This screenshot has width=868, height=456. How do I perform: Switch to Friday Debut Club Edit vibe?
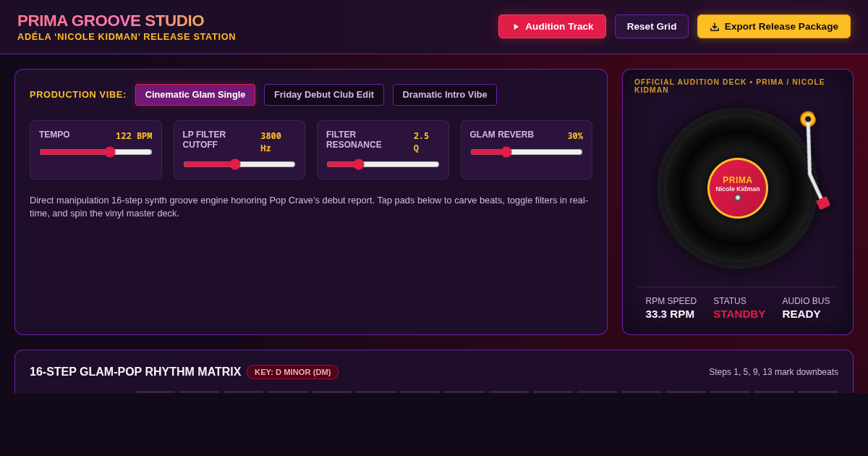click(x=324, y=95)
